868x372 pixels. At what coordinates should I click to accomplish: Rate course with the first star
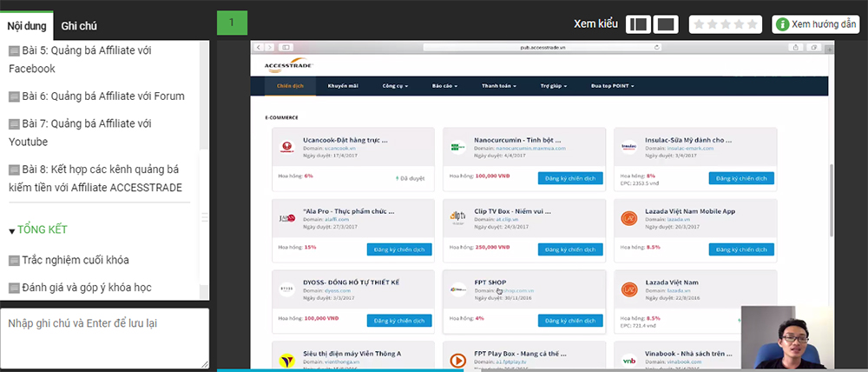click(x=699, y=24)
